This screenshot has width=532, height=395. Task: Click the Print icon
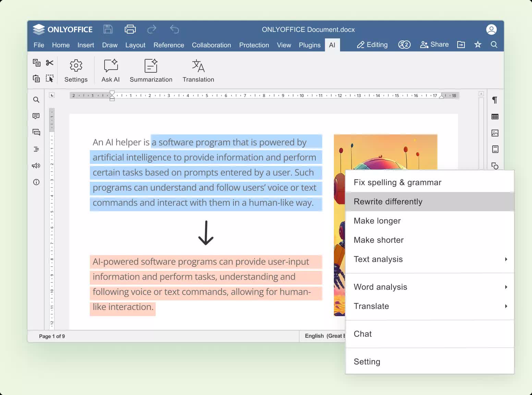point(130,29)
